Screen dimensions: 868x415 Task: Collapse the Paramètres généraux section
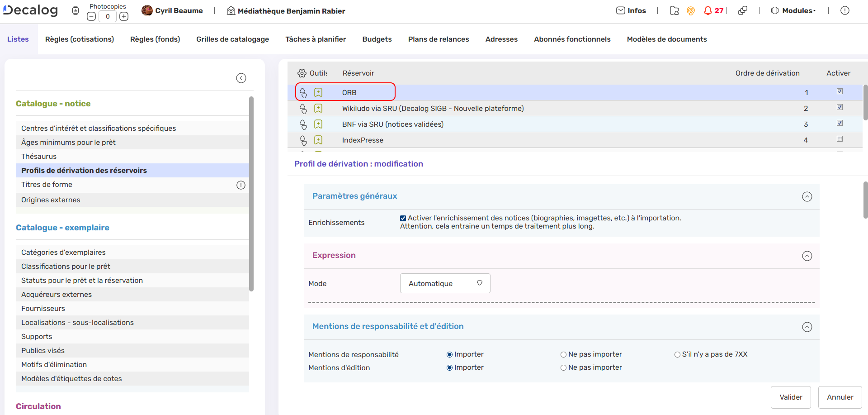point(807,196)
